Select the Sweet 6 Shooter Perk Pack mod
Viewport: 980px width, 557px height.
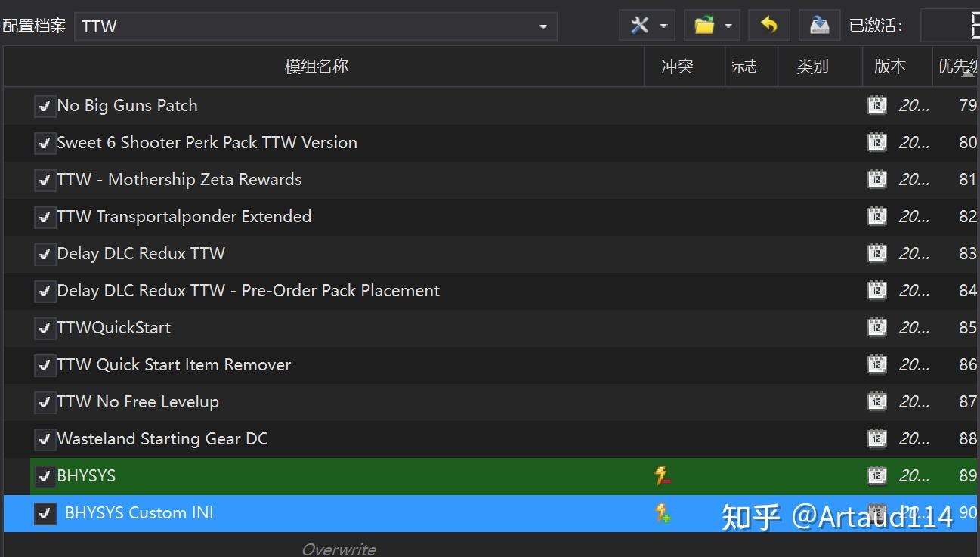206,142
